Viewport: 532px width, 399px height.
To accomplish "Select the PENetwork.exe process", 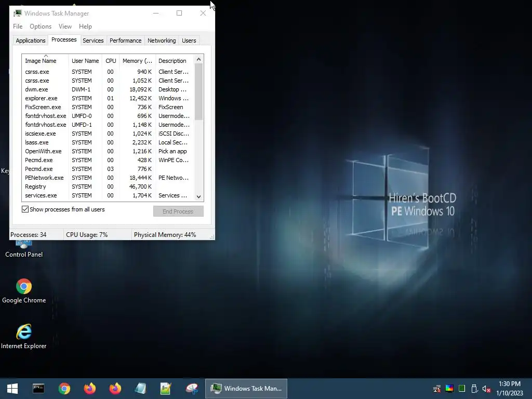I will point(108,178).
